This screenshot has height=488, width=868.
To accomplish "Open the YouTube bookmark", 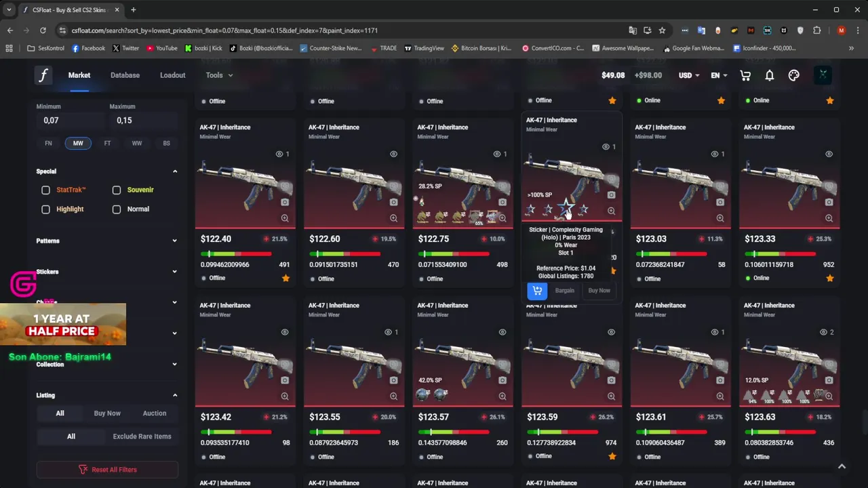I will pos(161,48).
